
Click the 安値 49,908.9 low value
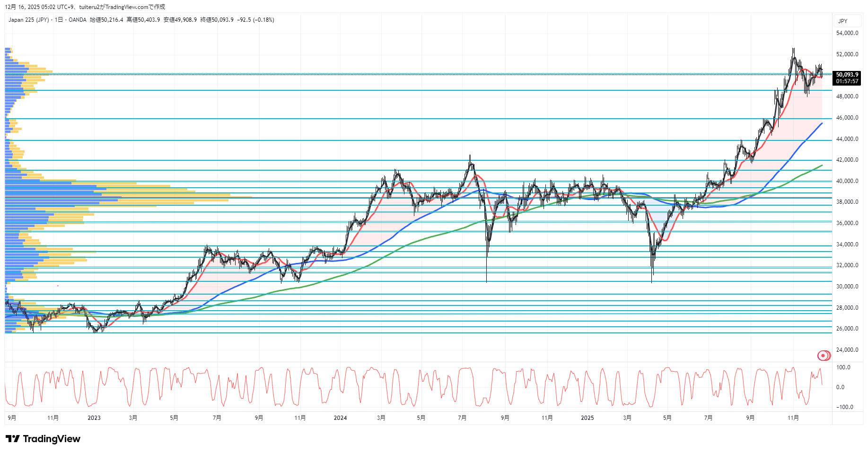tap(180, 20)
